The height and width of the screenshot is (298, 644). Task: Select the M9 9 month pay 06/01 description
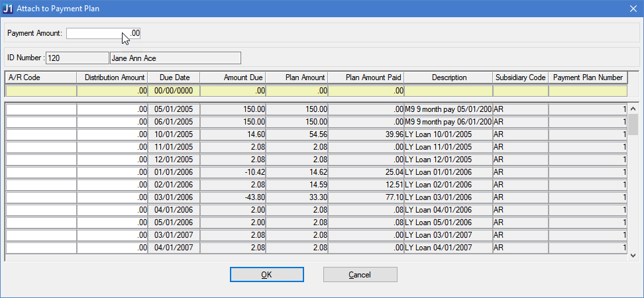point(448,122)
